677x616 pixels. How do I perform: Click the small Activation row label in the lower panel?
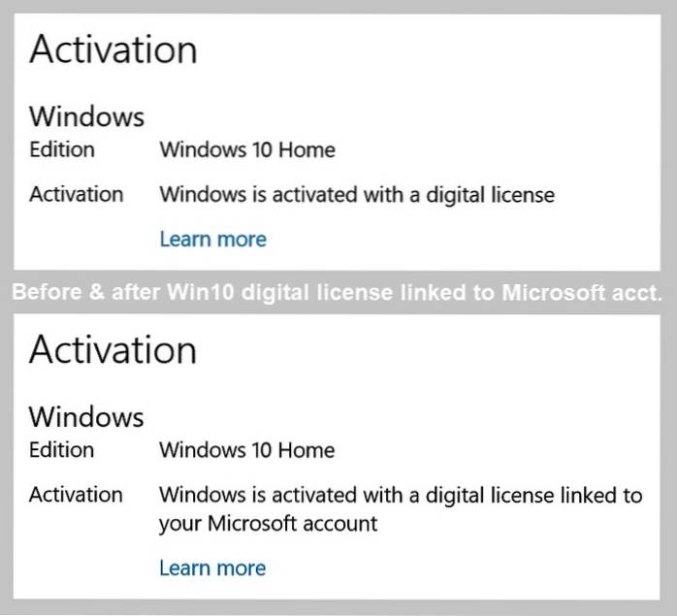[x=76, y=495]
